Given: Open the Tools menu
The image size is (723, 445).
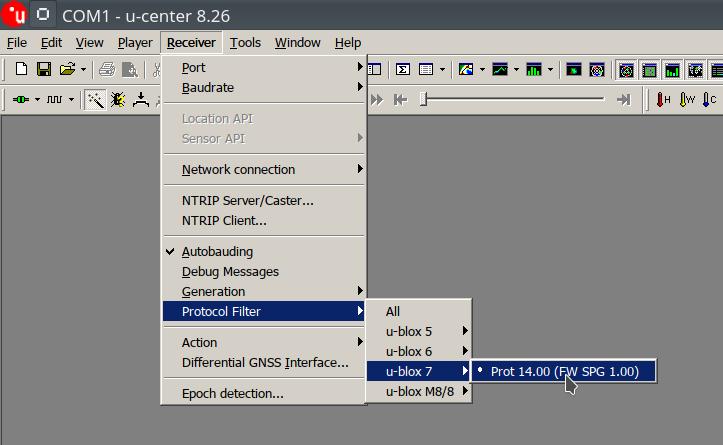Looking at the screenshot, I should pos(245,43).
